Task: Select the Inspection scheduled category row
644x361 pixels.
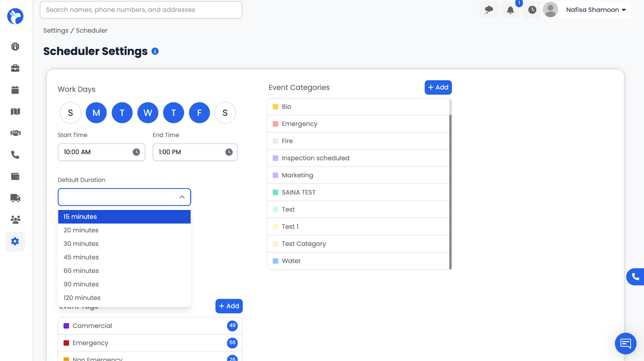Action: pyautogui.click(x=358, y=158)
